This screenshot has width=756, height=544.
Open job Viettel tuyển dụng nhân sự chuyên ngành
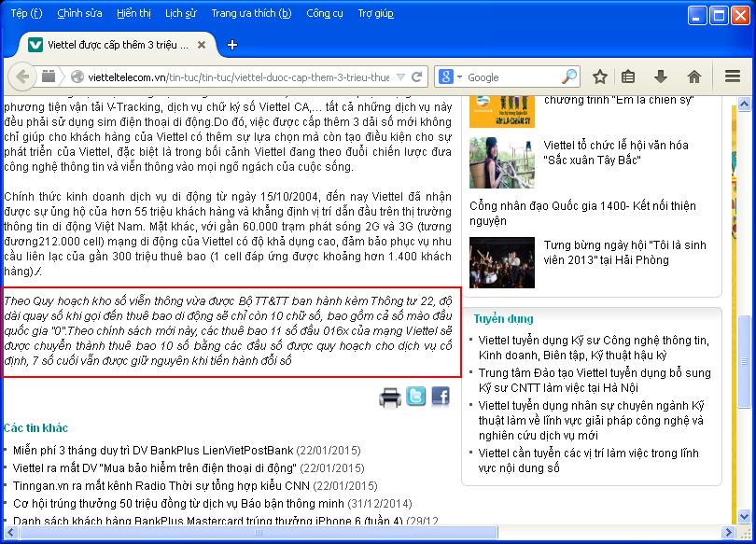click(x=591, y=420)
